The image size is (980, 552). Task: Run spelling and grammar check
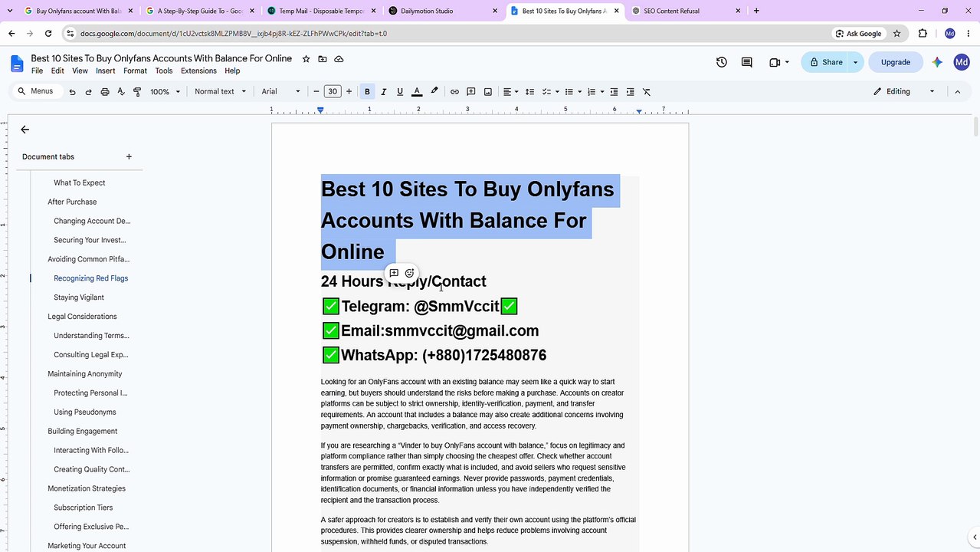coord(121,92)
